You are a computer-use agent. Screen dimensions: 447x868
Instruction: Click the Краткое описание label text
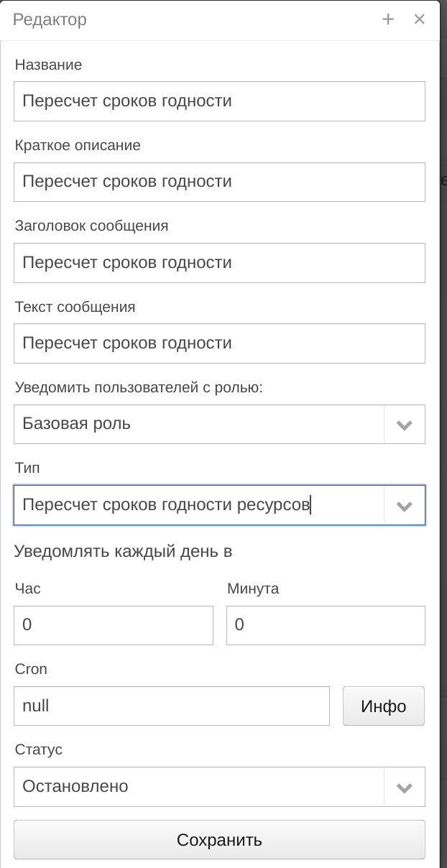(x=78, y=145)
